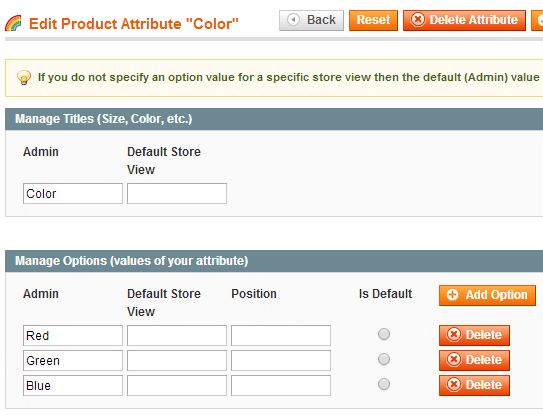Click the partially visible orange button at top right
The image size is (543, 419).
537,20
